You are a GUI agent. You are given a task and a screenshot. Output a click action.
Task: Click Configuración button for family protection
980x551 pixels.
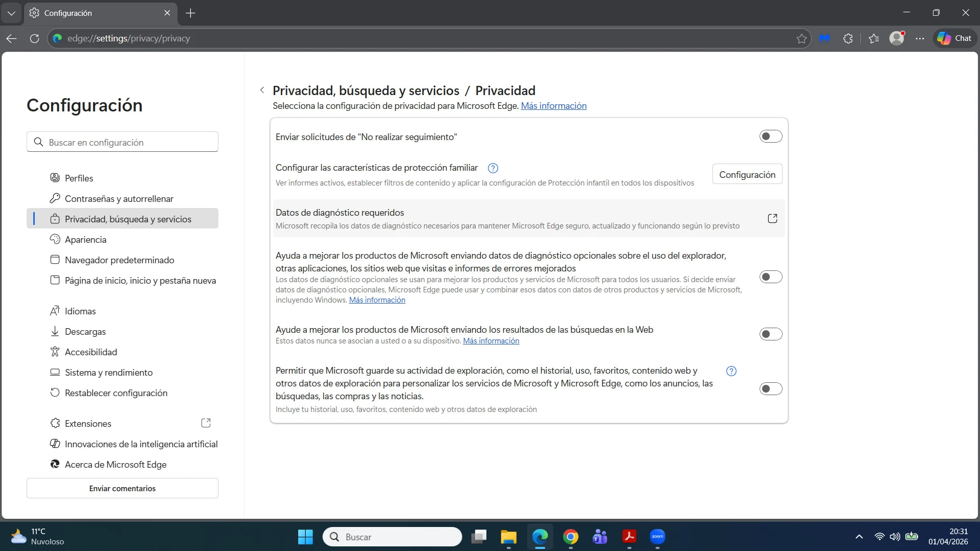click(x=747, y=174)
